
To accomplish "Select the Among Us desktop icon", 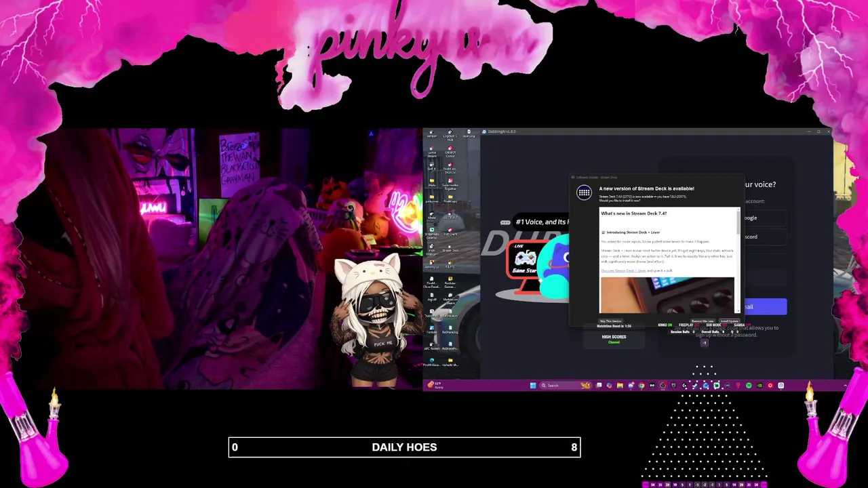I will [432, 264].
